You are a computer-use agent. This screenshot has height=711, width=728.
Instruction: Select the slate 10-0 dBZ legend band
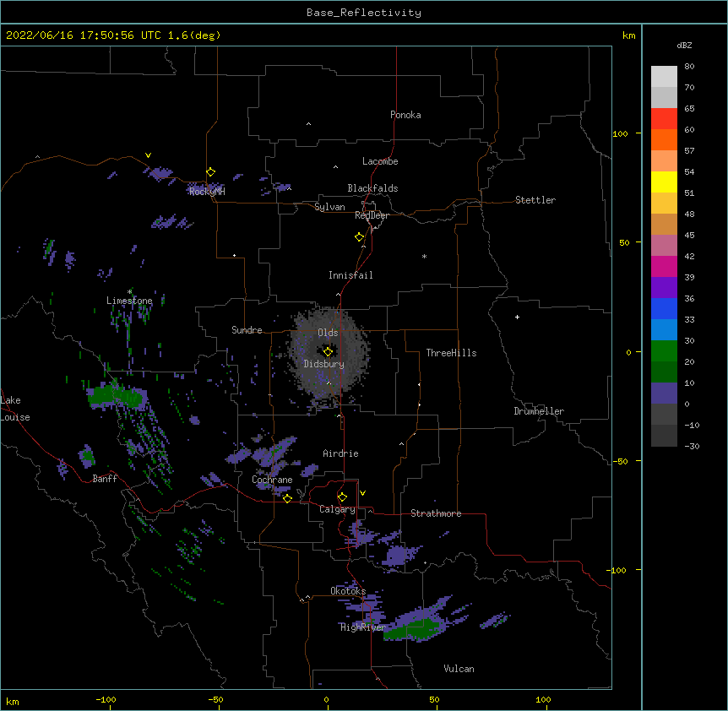coord(664,393)
